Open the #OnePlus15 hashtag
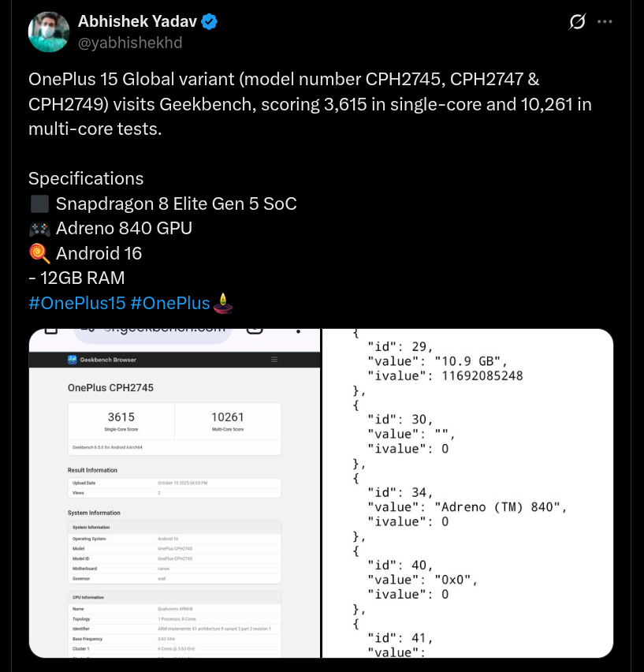 (x=76, y=303)
